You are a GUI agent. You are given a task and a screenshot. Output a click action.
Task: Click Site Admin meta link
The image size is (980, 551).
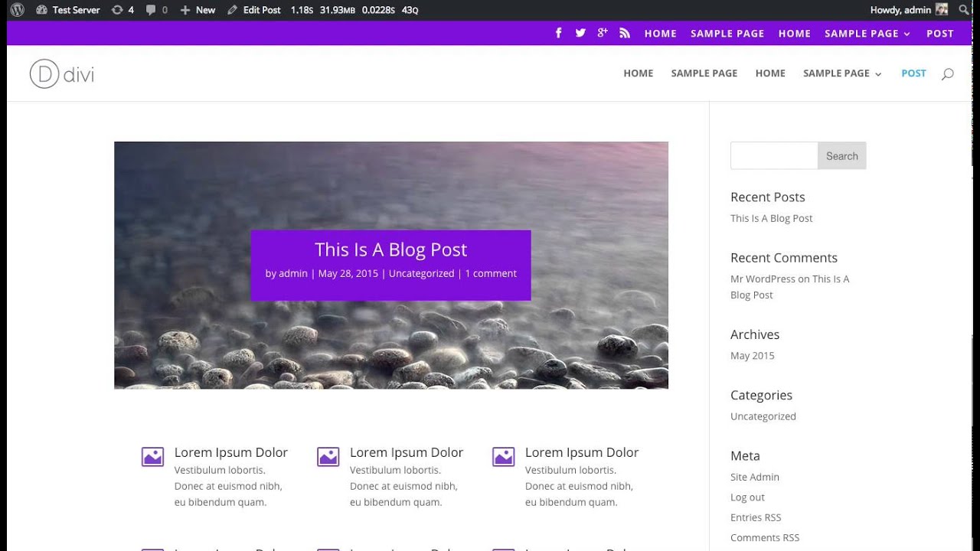click(755, 477)
